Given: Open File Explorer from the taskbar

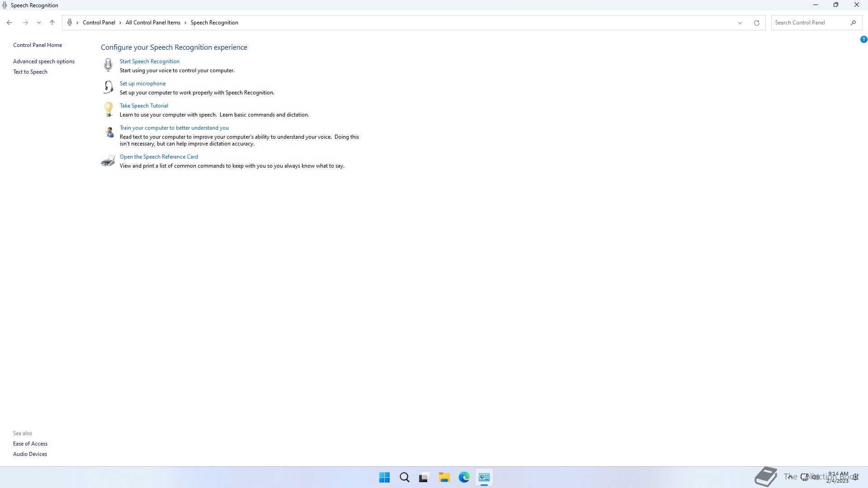Looking at the screenshot, I should (444, 477).
